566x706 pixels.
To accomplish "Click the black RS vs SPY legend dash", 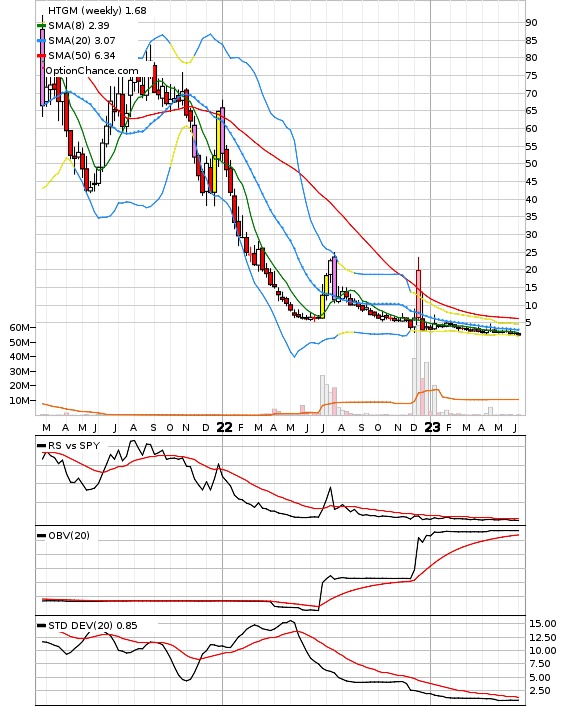I will pyautogui.click(x=41, y=445).
